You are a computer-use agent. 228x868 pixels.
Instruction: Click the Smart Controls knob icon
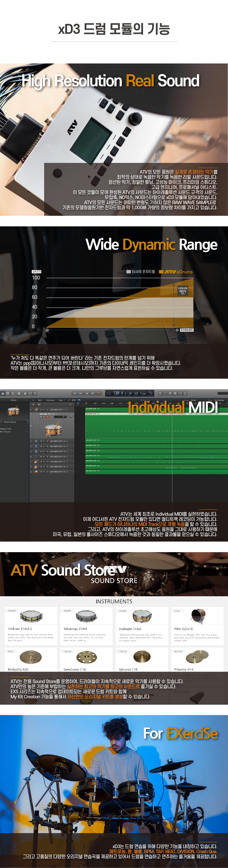click(x=25, y=393)
